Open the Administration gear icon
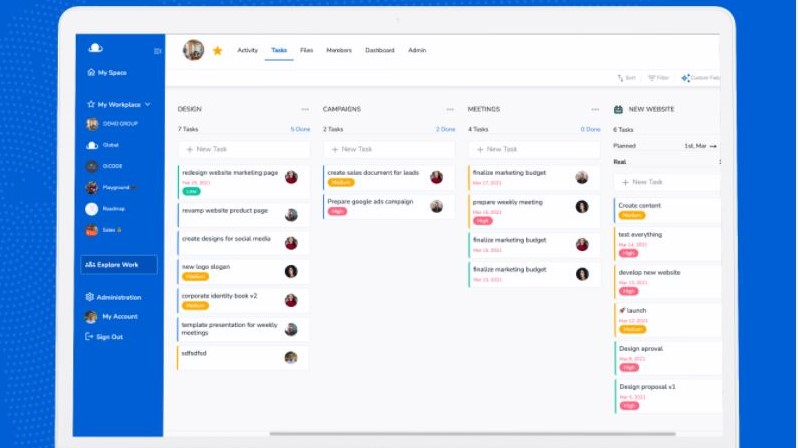 [x=90, y=297]
